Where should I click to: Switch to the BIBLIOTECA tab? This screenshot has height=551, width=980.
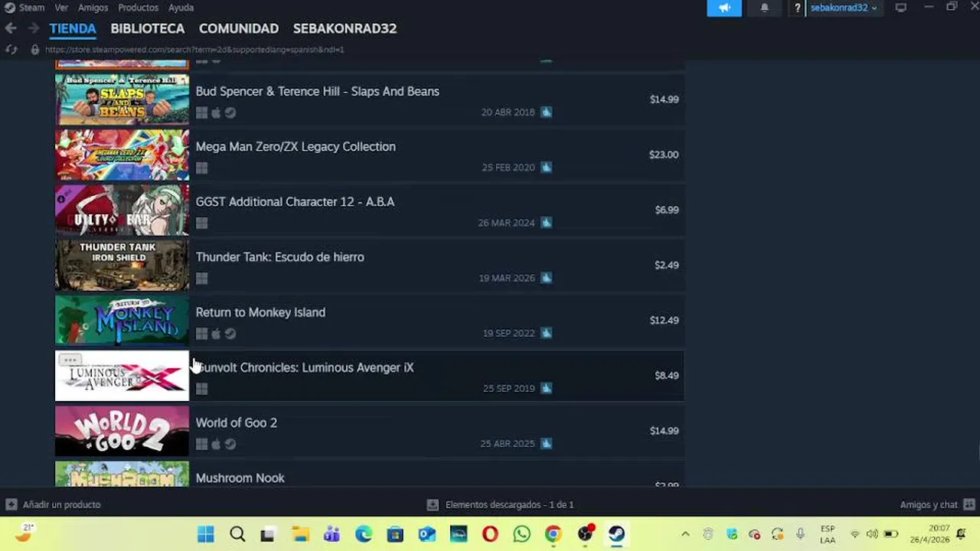[148, 28]
